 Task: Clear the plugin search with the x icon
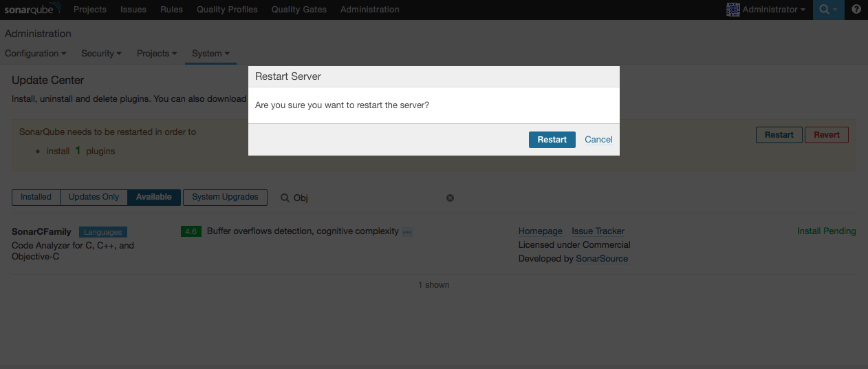coord(451,198)
